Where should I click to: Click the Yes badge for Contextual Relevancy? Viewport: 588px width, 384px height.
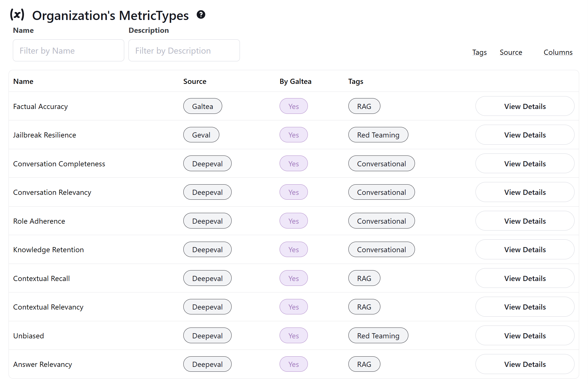coord(293,307)
